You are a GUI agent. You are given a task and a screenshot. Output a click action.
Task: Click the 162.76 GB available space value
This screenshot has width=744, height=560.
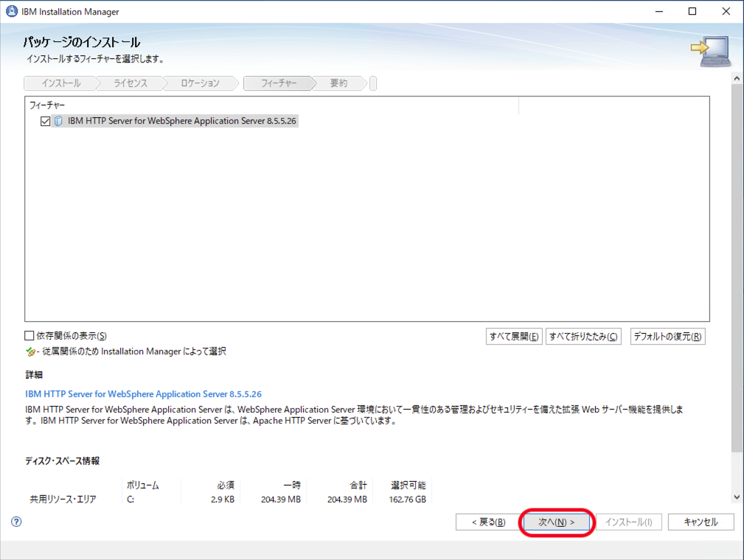click(408, 500)
